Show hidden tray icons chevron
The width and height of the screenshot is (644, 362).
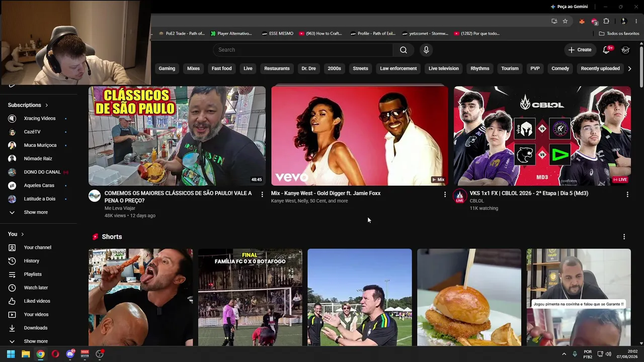564,354
